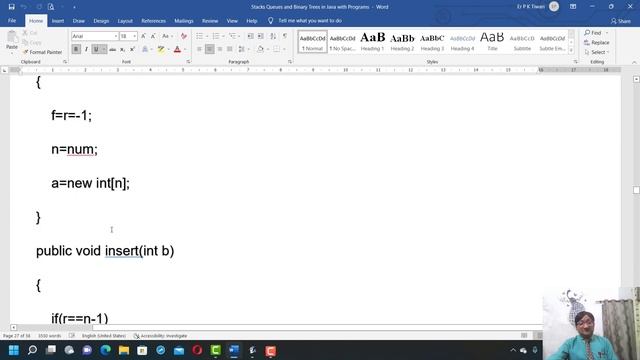Click the vertical scrollbar thumb
Image resolution: width=640 pixels, height=360 pixels.
tap(636, 190)
